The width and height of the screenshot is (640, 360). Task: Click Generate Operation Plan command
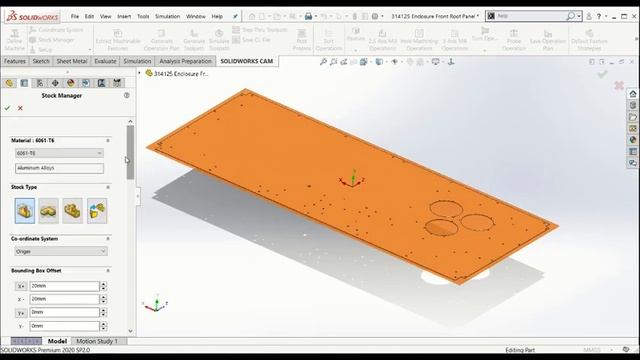coord(162,40)
